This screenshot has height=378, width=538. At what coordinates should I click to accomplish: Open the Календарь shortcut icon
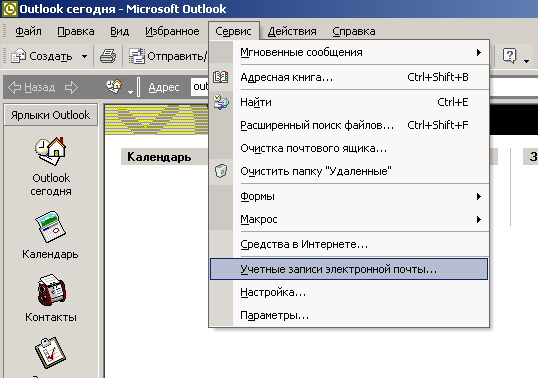[x=50, y=227]
